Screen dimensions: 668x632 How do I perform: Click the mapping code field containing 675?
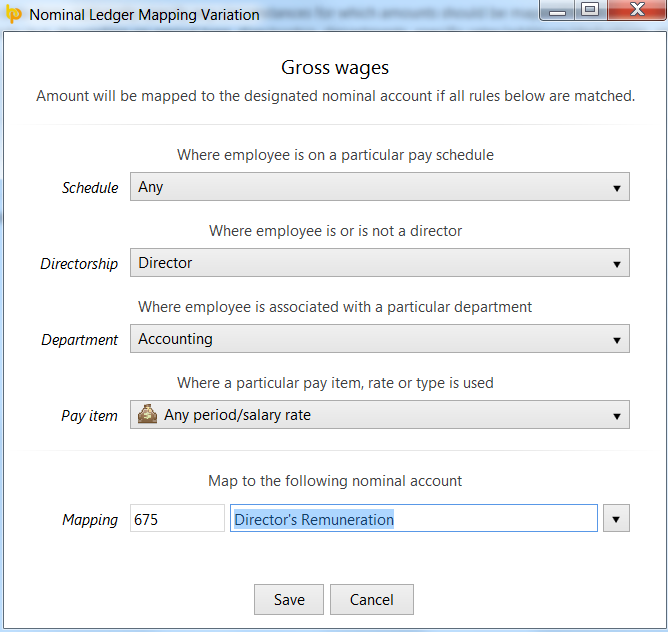pyautogui.click(x=177, y=518)
